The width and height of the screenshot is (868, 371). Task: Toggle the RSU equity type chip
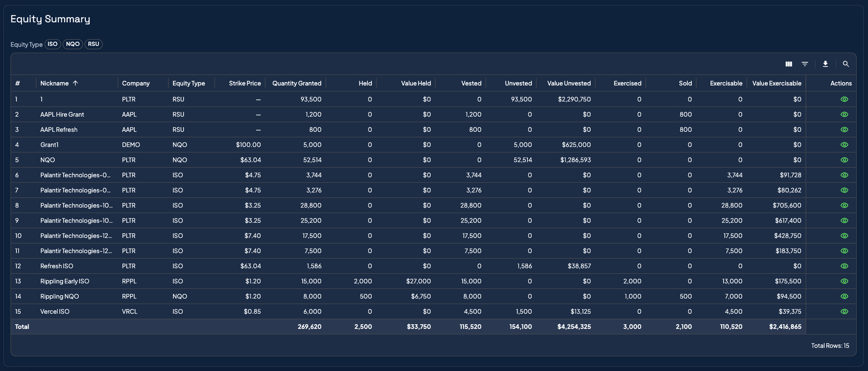[x=93, y=44]
